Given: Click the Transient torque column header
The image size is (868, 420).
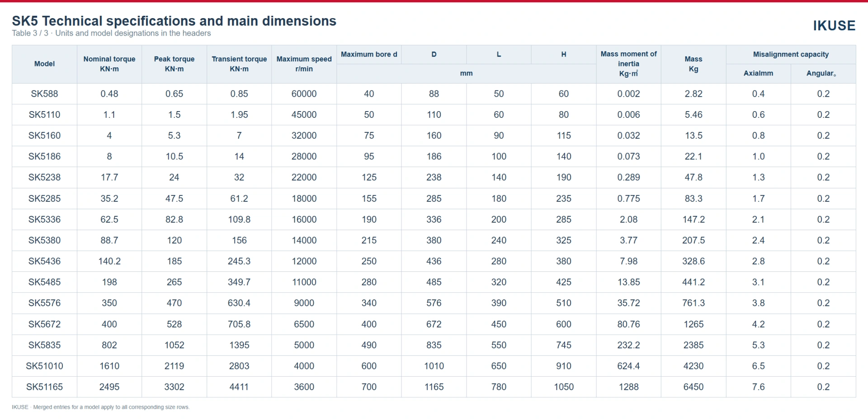Looking at the screenshot, I should (x=239, y=64).
